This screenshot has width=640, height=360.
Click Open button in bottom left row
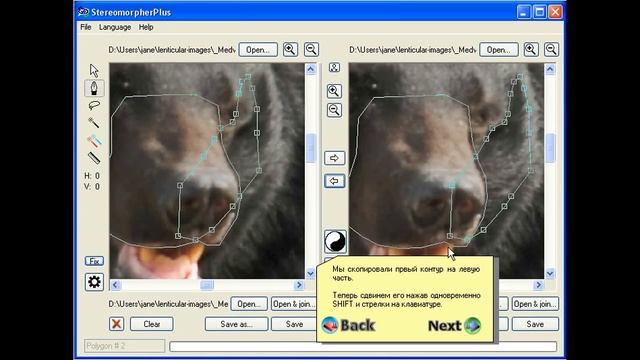coord(249,304)
